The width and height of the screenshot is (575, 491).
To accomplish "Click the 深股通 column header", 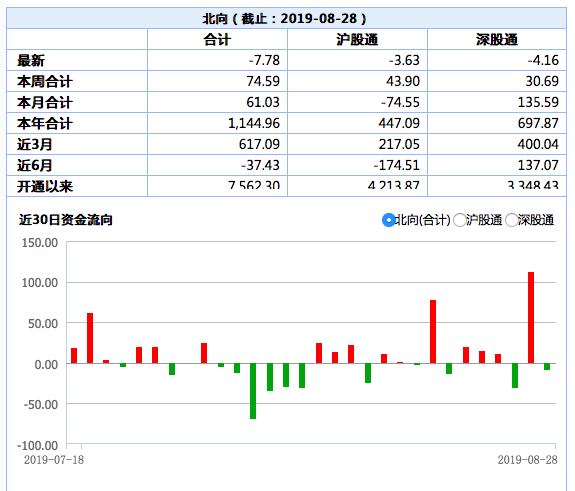I will (x=497, y=39).
